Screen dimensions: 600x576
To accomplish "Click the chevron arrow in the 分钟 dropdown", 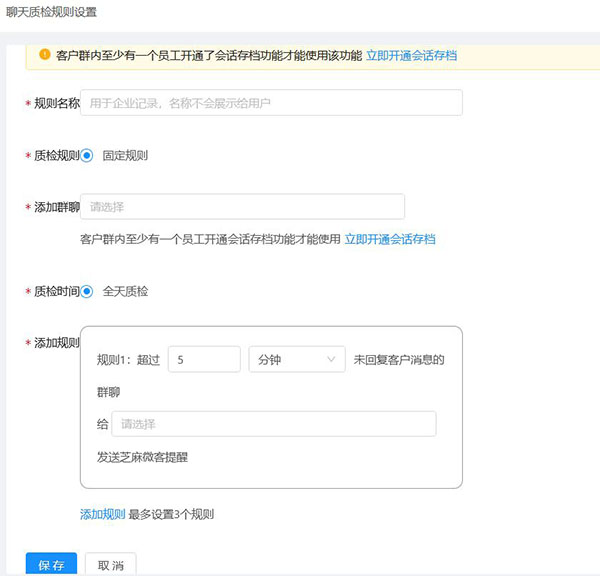I will 331,359.
